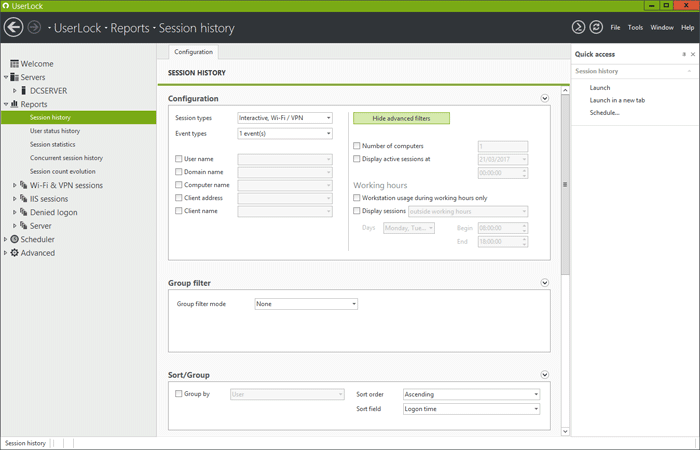Pin the Quick access panel

pyautogui.click(x=684, y=54)
